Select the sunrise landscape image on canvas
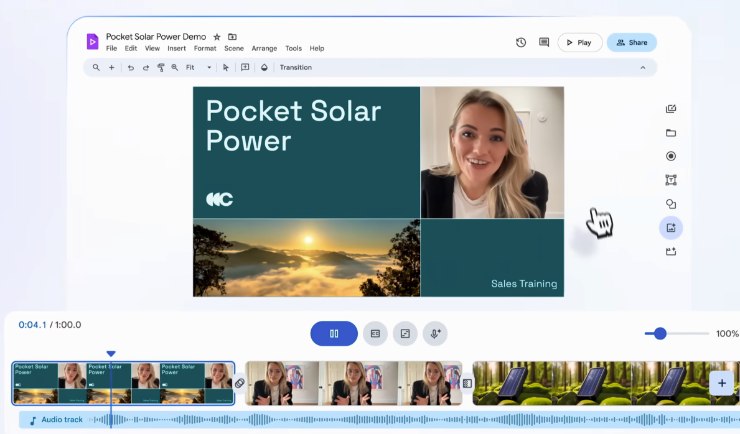The image size is (740, 434). tap(306, 258)
